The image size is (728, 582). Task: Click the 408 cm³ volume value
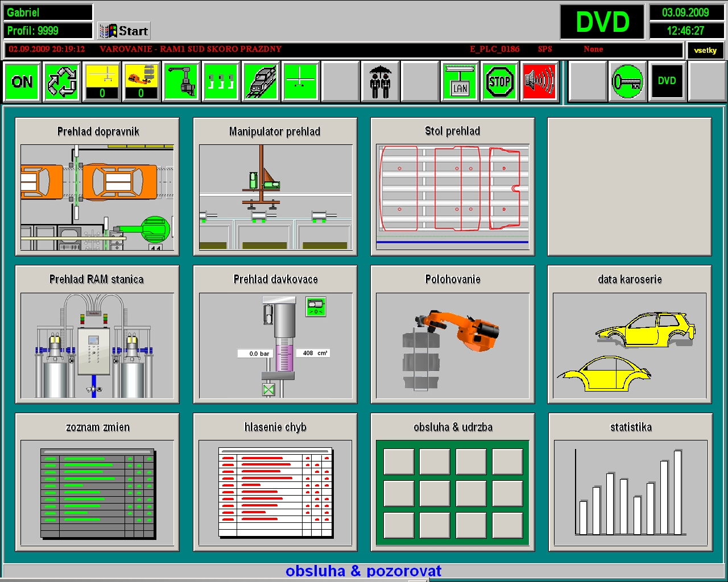click(313, 353)
